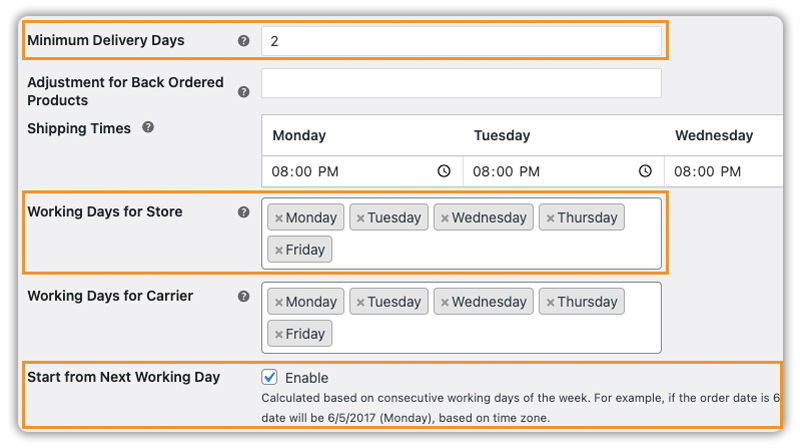This screenshot has width=800, height=448.
Task: Remove Thursday from Working Days for Store
Action: point(550,218)
